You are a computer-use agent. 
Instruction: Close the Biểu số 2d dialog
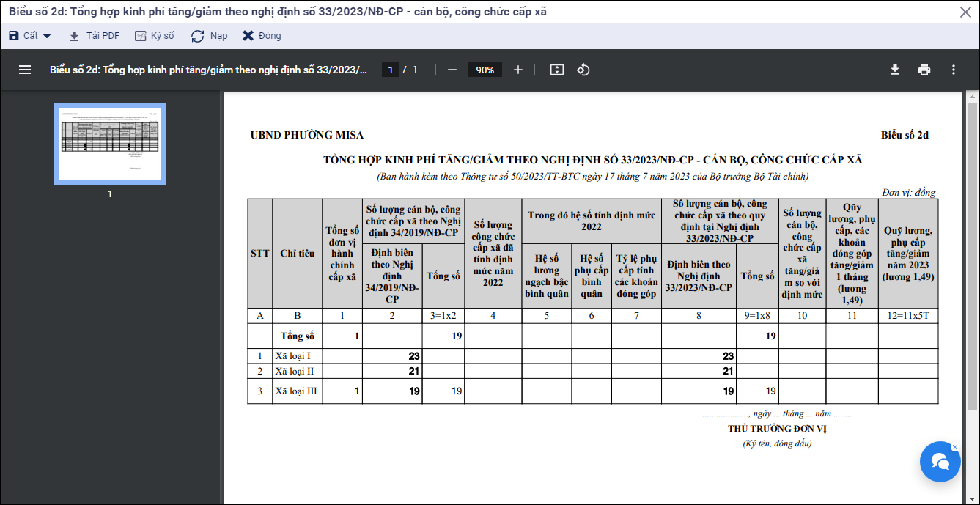tap(966, 12)
